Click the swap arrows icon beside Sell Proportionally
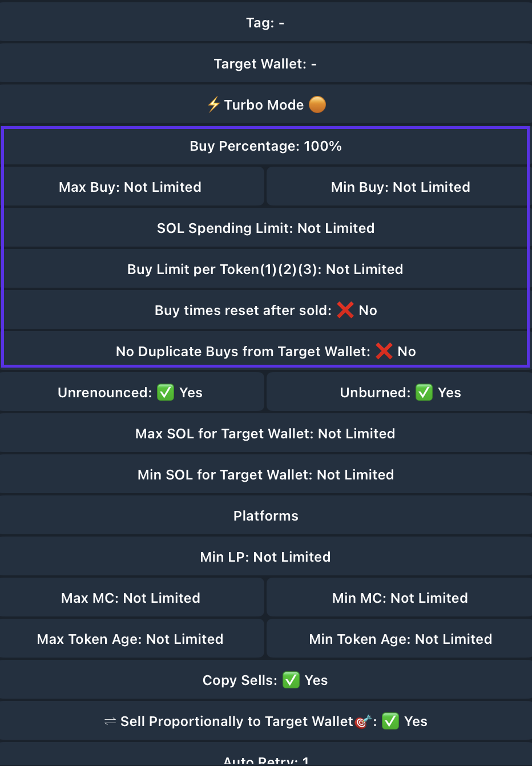The image size is (532, 766). tap(110, 721)
